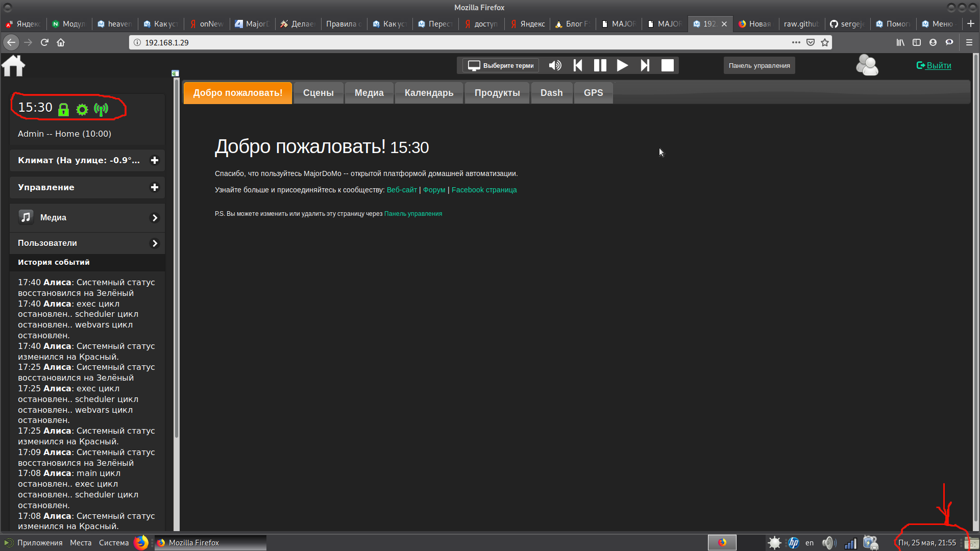Open the home page via house icon
The width and height of the screenshot is (980, 551).
pyautogui.click(x=14, y=66)
